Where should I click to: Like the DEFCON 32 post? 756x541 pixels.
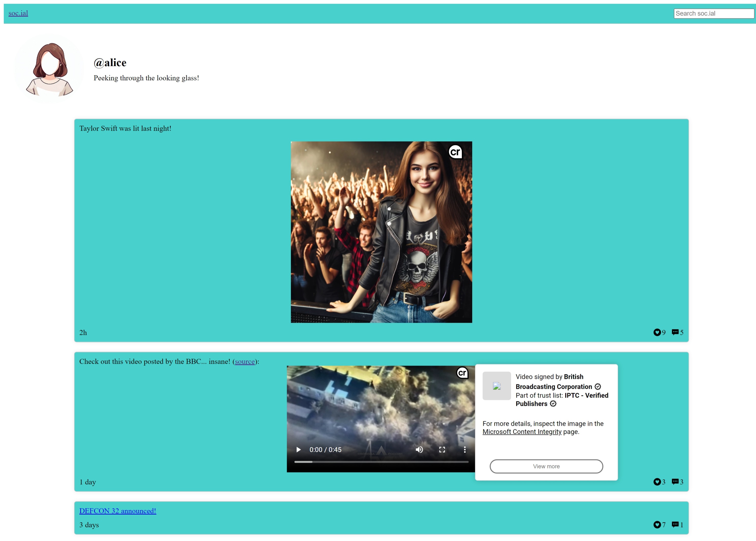tap(657, 525)
